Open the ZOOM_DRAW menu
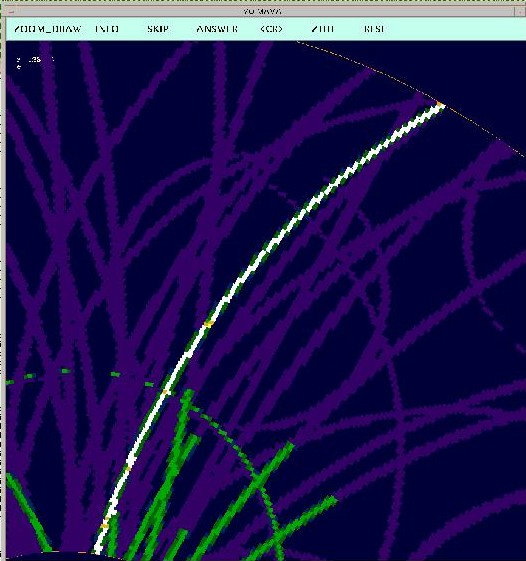The image size is (526, 561). (x=48, y=29)
